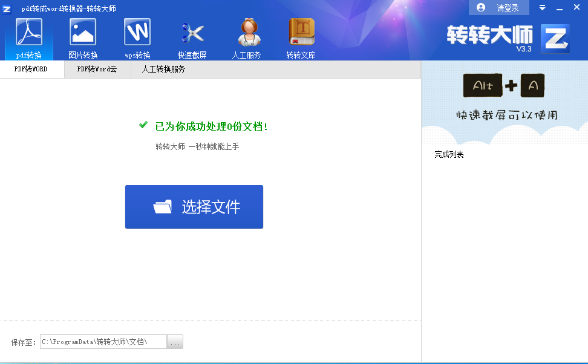This screenshot has width=588, height=364.
Task: Open the 人工转换服务 tab
Action: click(163, 70)
